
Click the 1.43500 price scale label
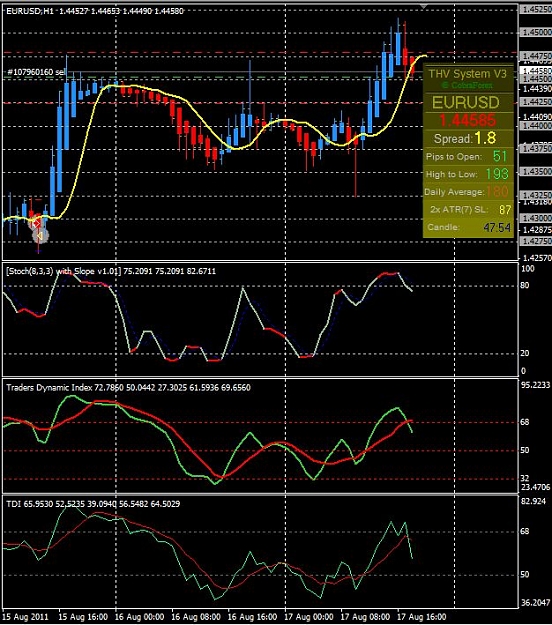click(x=536, y=172)
